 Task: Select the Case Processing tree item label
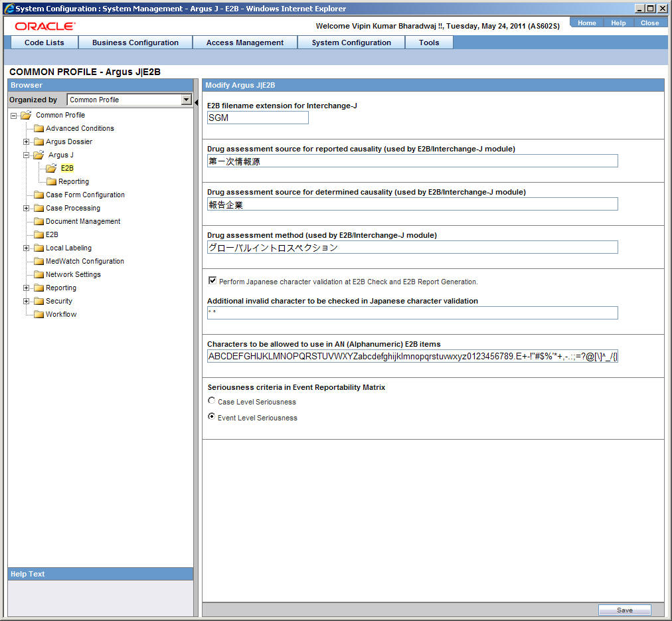(x=73, y=209)
